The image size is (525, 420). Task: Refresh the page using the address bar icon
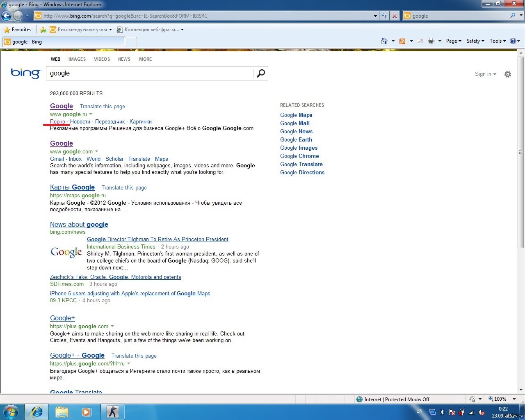384,16
